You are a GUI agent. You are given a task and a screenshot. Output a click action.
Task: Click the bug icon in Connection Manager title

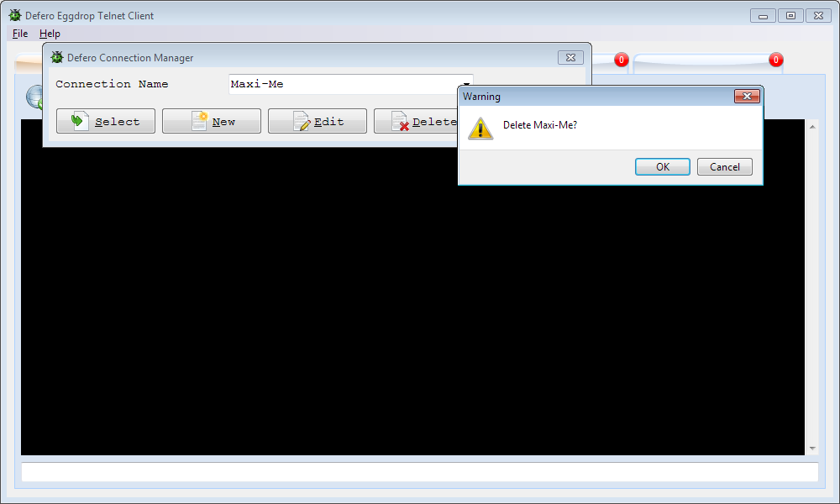[57, 57]
